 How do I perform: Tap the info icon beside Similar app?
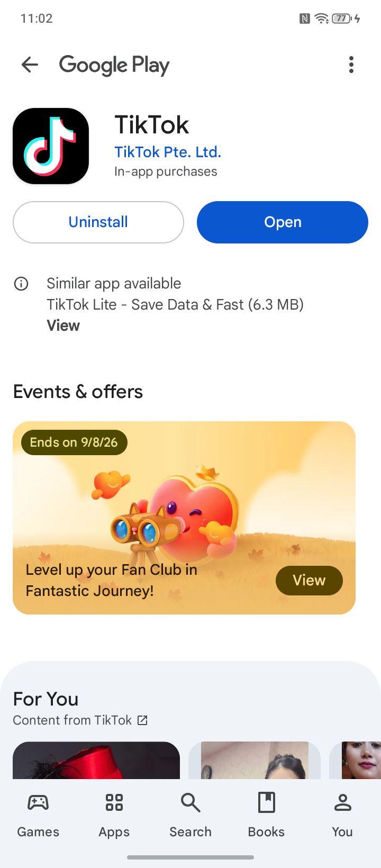(x=21, y=284)
